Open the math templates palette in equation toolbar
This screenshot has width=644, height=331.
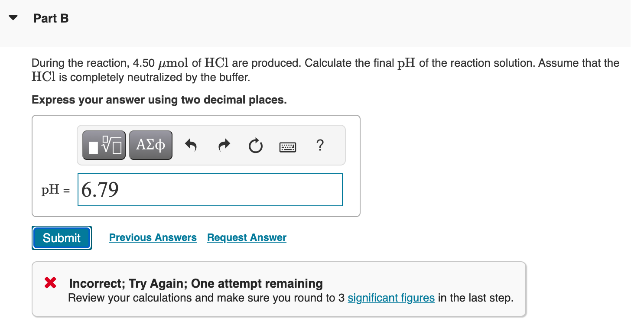pyautogui.click(x=104, y=145)
